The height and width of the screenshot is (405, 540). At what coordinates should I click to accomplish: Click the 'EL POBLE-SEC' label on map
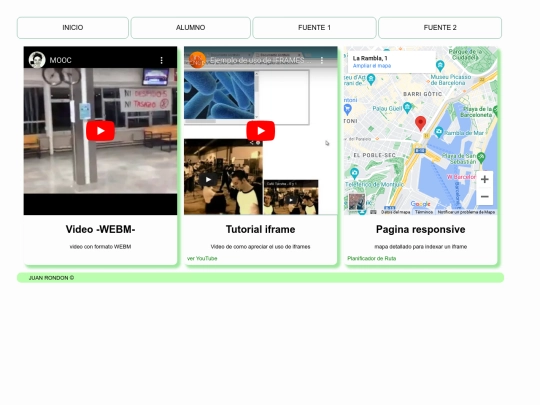click(x=374, y=155)
